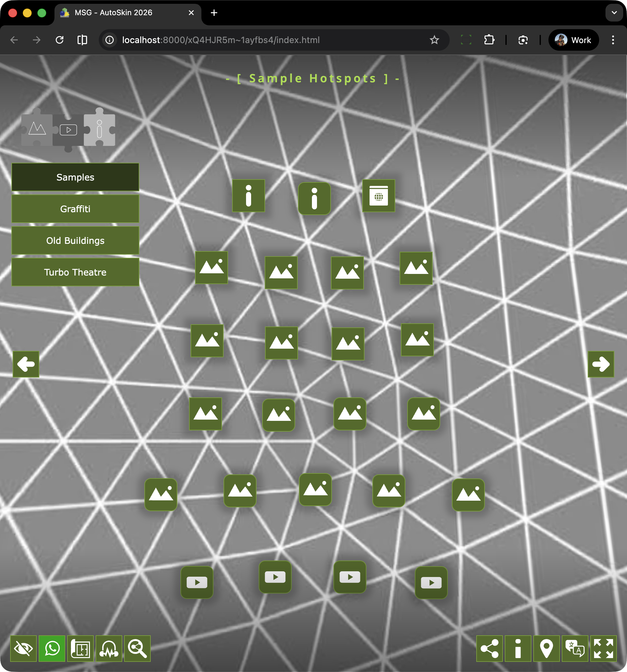Toggle fullscreen with arrows icon
The width and height of the screenshot is (627, 672).
(603, 648)
